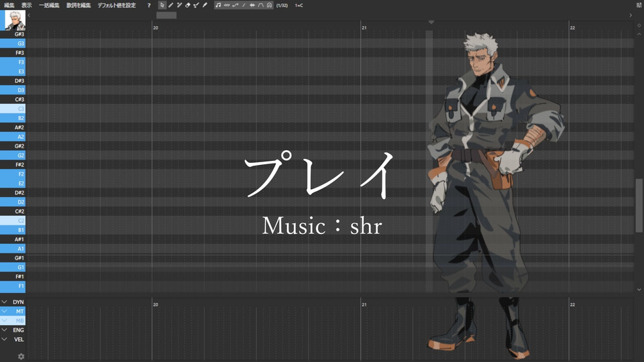The width and height of the screenshot is (644, 362).
Task: Select the pen tool before the note icon
Action: pos(205,5)
